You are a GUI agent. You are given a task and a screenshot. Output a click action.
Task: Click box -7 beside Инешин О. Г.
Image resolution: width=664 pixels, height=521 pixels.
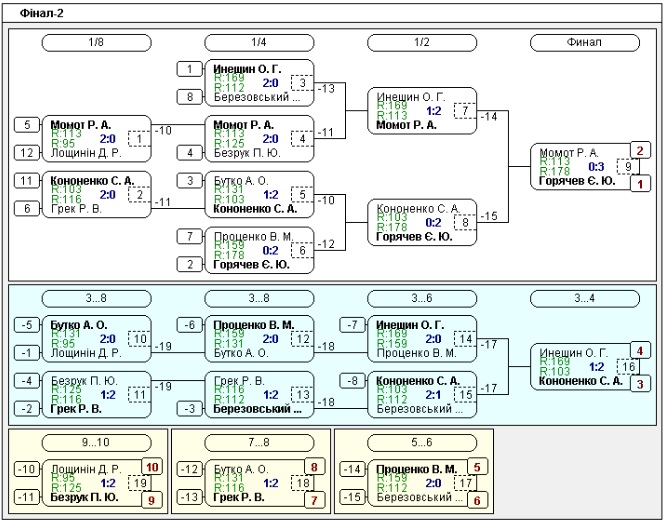click(352, 325)
